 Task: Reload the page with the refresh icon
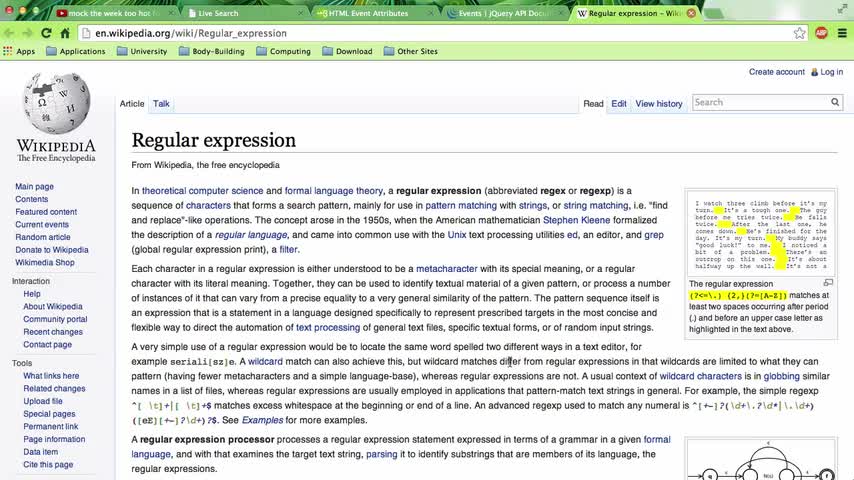(46, 33)
